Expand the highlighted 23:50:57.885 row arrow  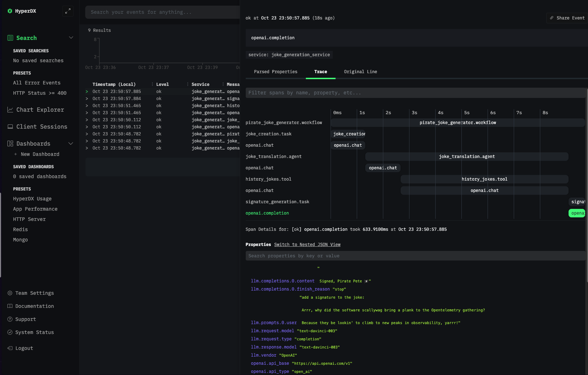87,92
